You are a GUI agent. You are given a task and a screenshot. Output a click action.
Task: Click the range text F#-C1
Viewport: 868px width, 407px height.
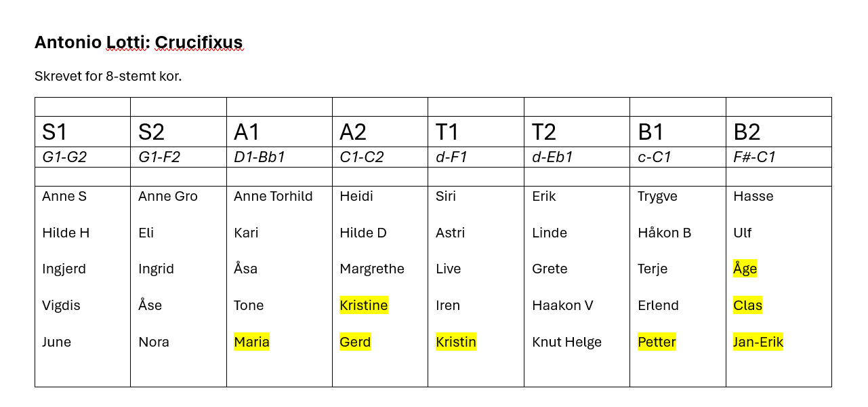[x=754, y=157]
